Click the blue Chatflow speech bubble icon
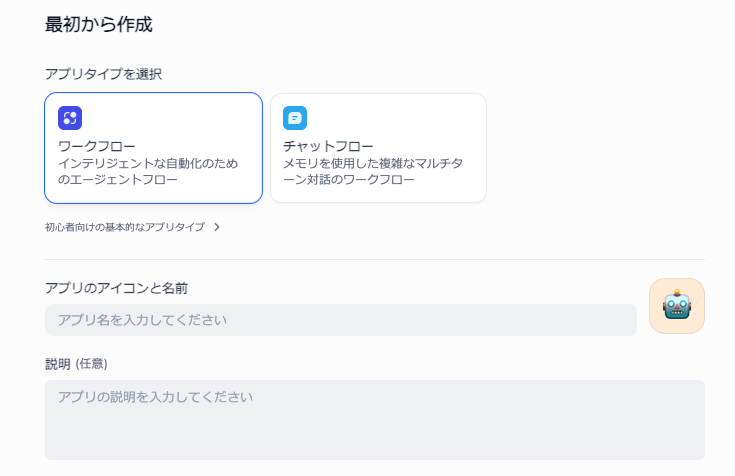735x476 pixels. pos(295,118)
